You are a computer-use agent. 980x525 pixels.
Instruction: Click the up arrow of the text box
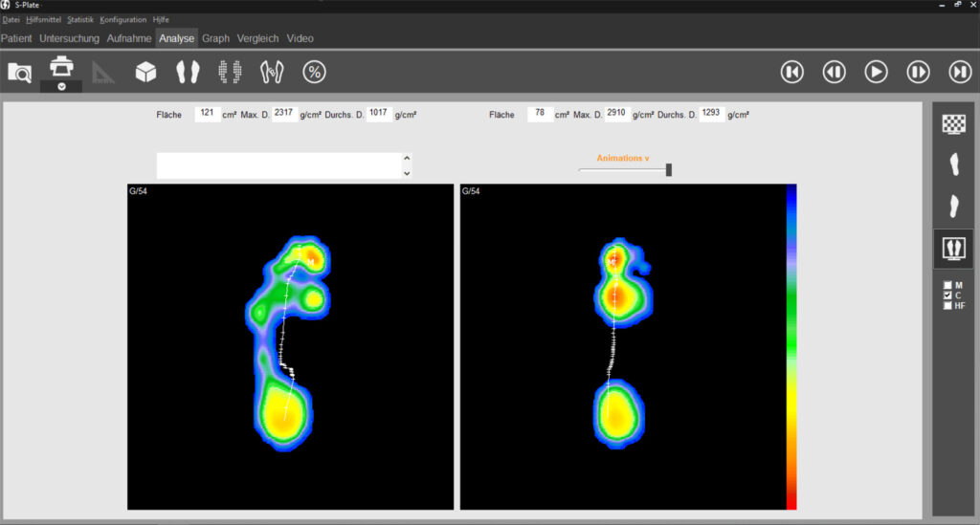[407, 159]
